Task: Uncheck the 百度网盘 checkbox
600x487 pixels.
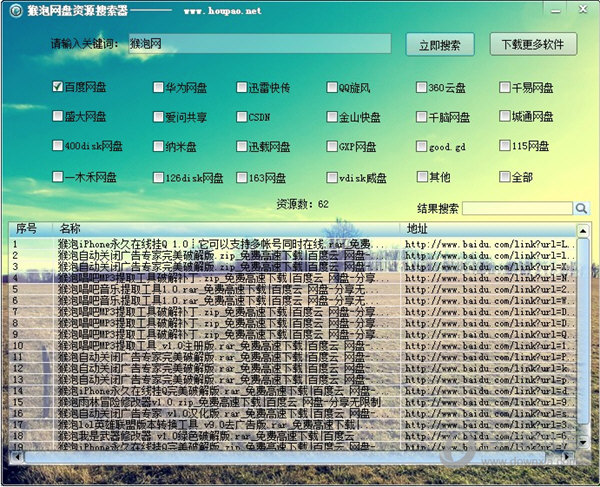Action: 57,86
